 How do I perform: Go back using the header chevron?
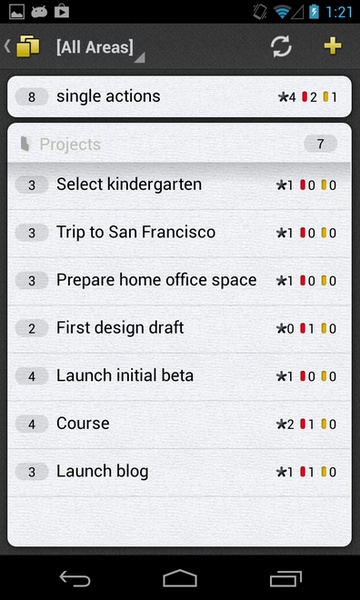pos(7,46)
